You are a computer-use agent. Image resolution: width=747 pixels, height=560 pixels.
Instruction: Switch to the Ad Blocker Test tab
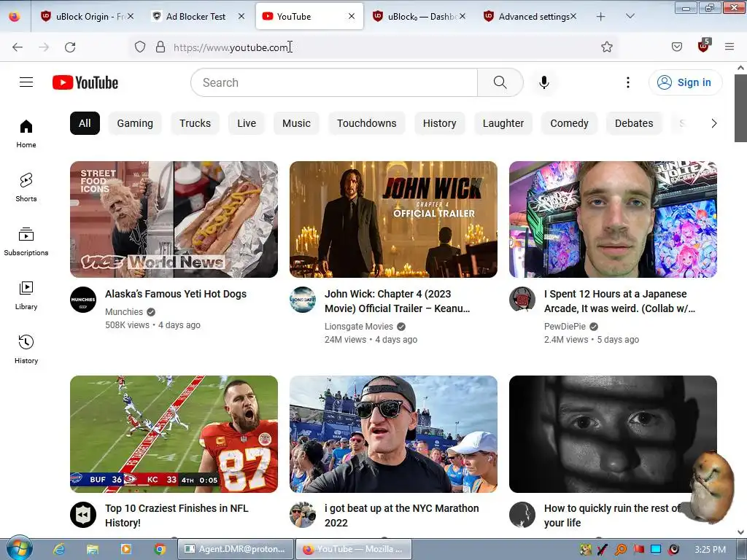click(x=198, y=17)
